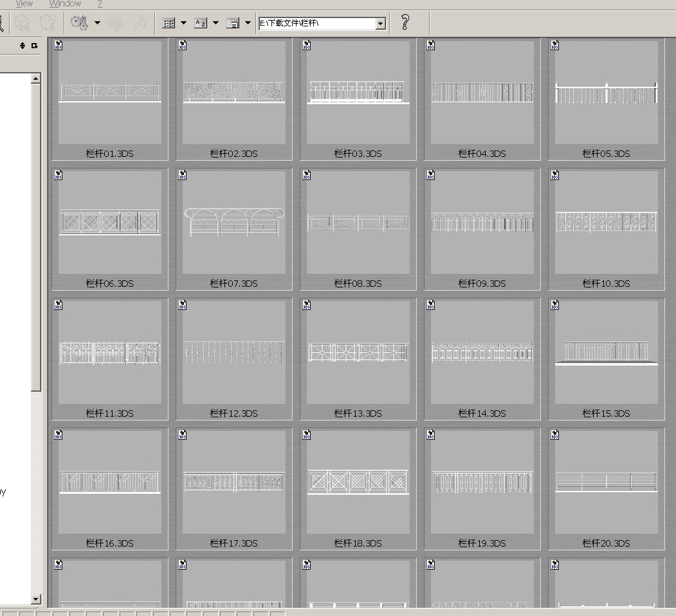This screenshot has width=676, height=616.
Task: Select the 栏杆13 railing preview thumbnail
Action: click(358, 352)
